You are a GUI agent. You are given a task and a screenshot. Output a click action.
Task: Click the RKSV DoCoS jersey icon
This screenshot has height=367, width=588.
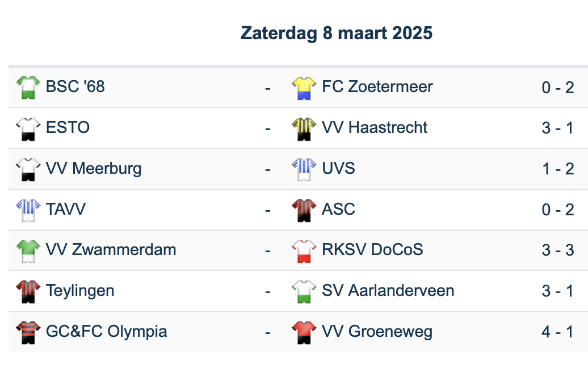(x=304, y=251)
